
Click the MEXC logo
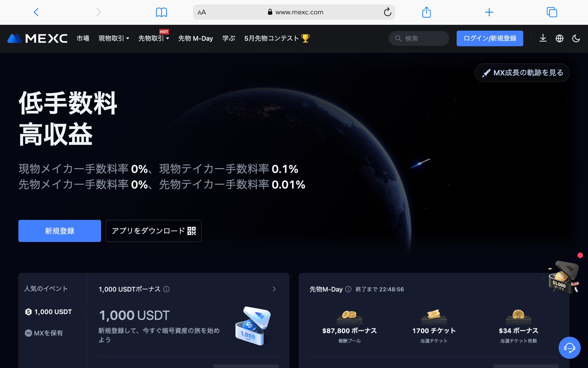pos(37,38)
